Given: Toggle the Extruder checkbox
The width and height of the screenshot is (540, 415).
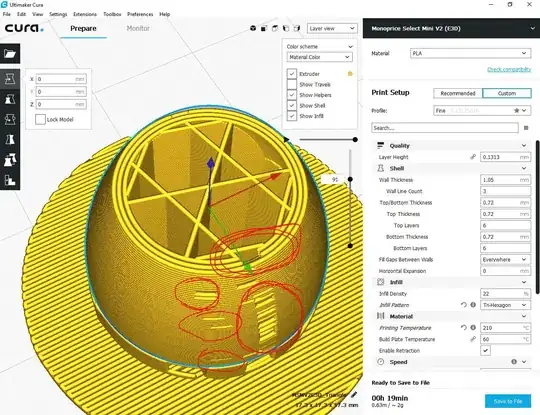Looking at the screenshot, I should point(292,74).
